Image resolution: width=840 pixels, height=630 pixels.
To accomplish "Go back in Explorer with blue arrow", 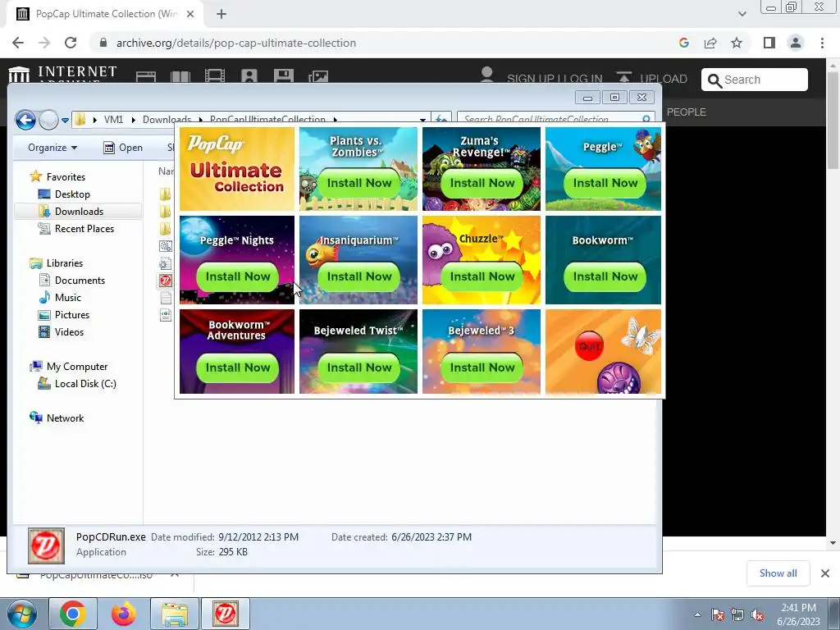I will click(25, 120).
